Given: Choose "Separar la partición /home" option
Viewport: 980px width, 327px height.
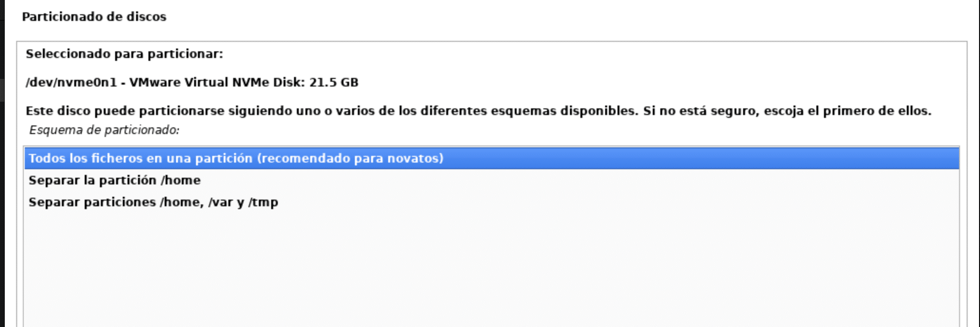Looking at the screenshot, I should (x=114, y=180).
